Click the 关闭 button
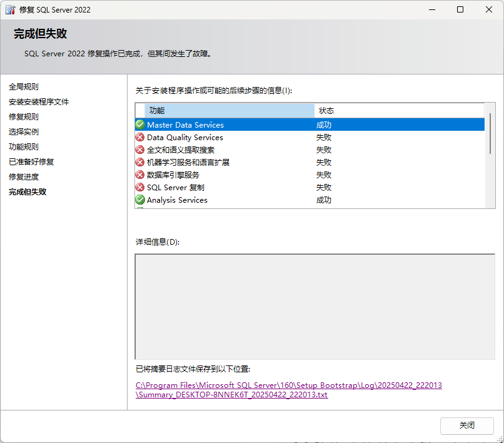 click(x=466, y=425)
